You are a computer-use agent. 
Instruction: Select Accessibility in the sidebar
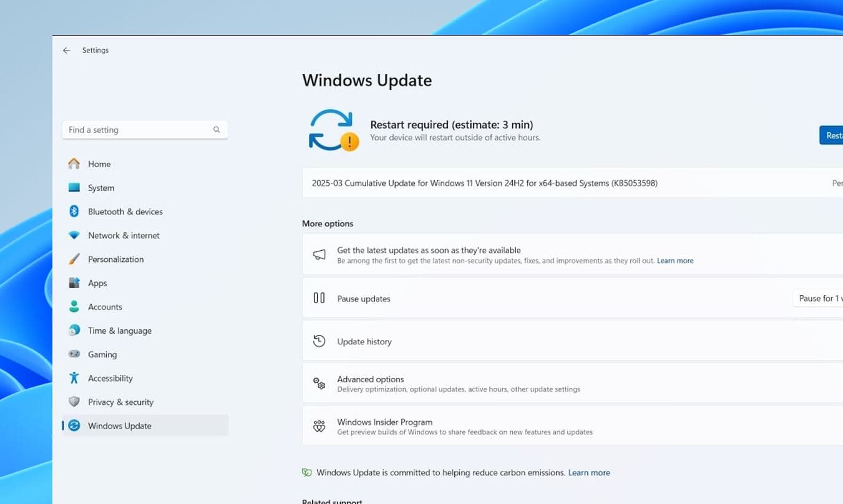(145, 378)
